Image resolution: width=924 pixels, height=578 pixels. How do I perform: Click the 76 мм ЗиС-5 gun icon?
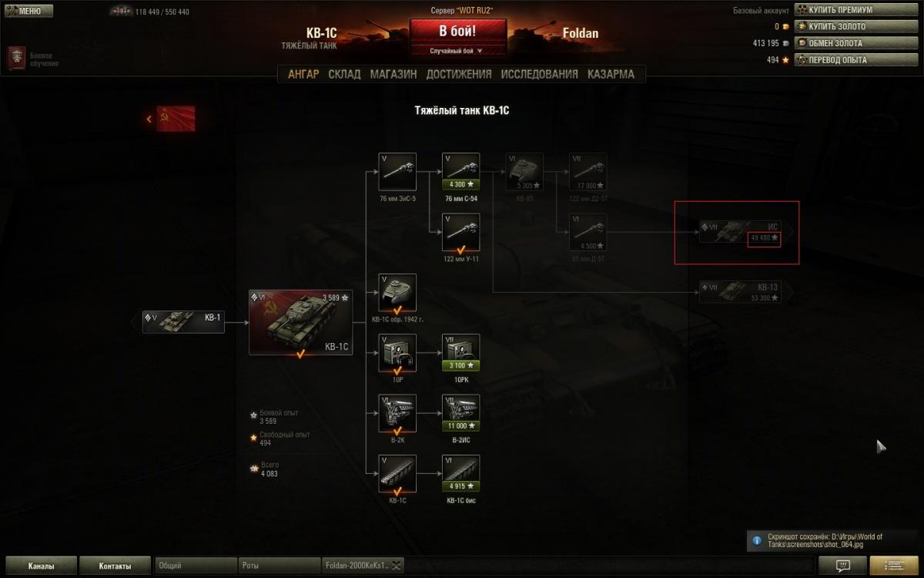[397, 172]
